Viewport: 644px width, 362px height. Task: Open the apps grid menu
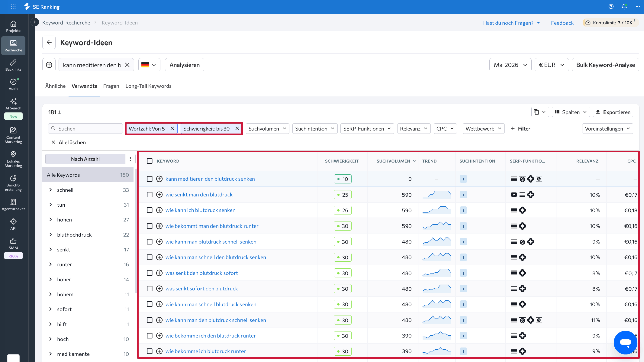(x=13, y=7)
